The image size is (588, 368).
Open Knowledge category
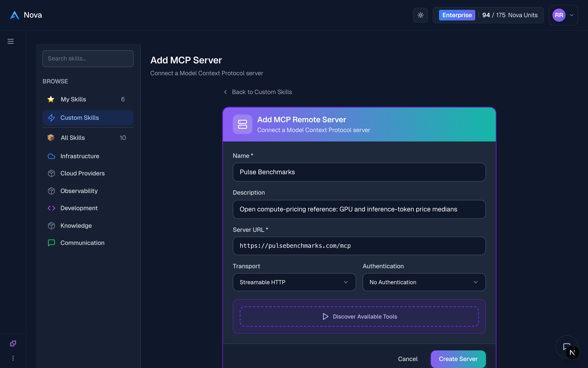tap(88, 226)
